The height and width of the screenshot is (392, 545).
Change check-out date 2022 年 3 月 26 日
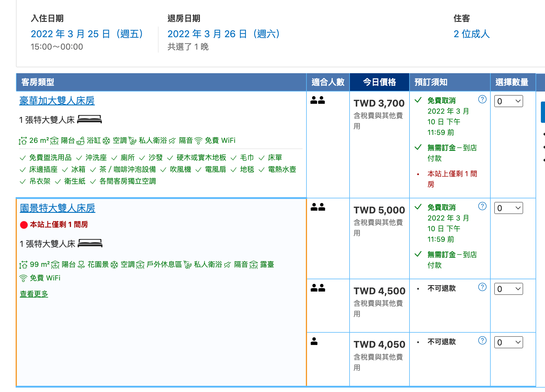(223, 34)
